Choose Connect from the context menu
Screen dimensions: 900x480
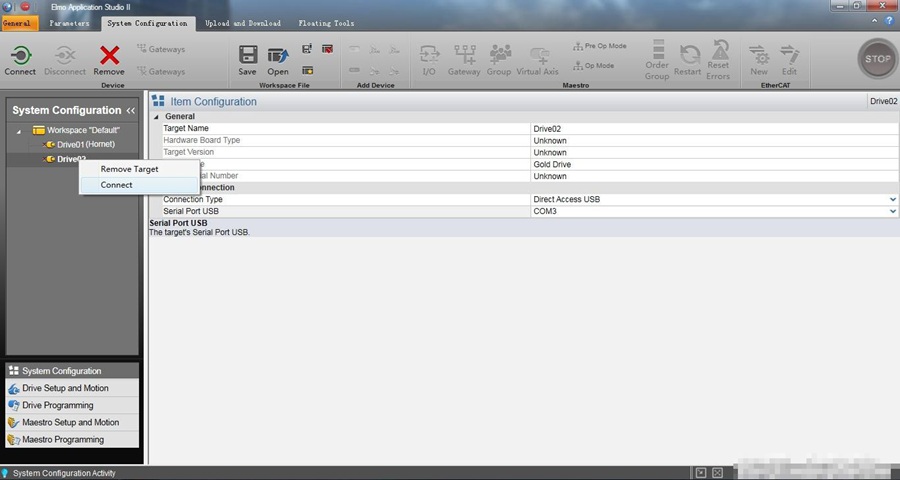point(117,185)
